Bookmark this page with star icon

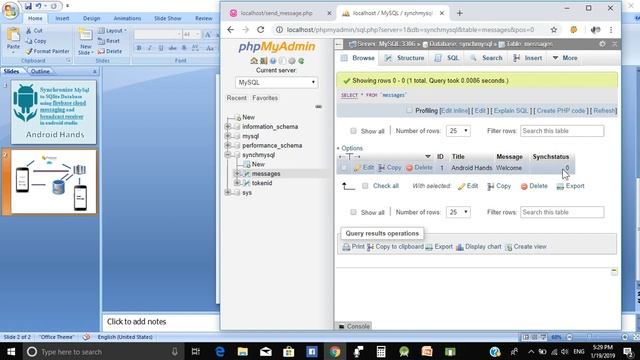(554, 30)
